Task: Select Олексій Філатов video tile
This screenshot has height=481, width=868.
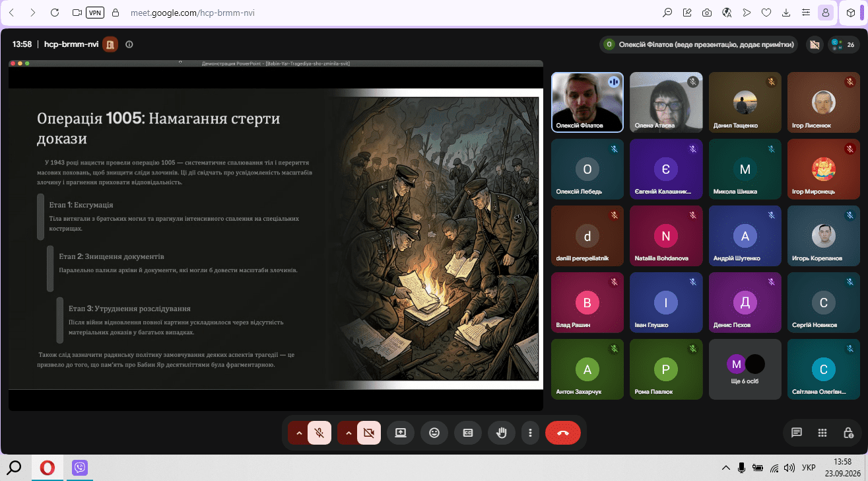Action: (x=587, y=102)
